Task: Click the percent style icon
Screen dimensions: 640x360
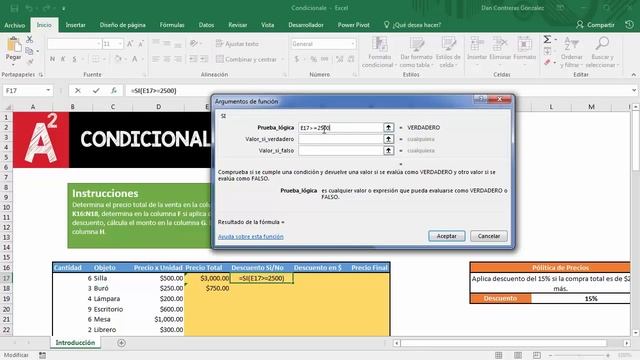Action: pos(313,59)
